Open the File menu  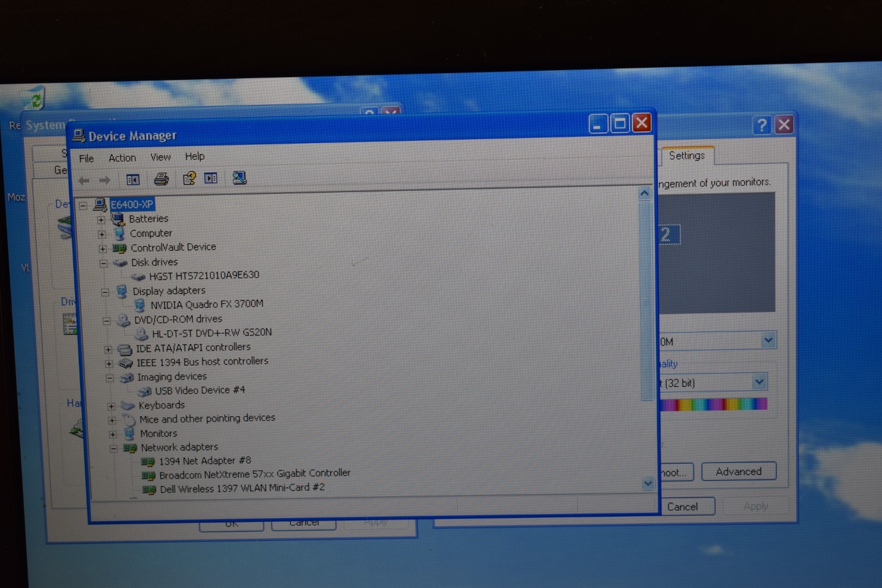coord(87,159)
